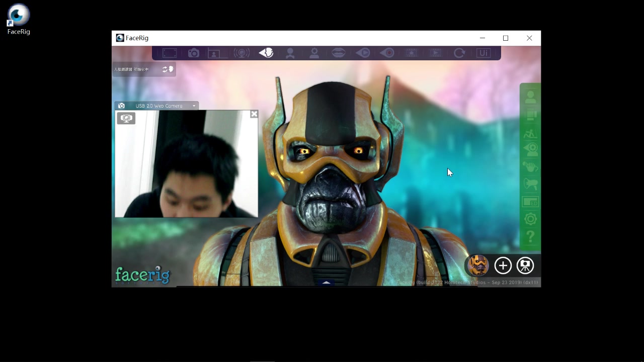Toggle the Ui button in top toolbar
Screen dimensions: 644x362
tap(484, 53)
